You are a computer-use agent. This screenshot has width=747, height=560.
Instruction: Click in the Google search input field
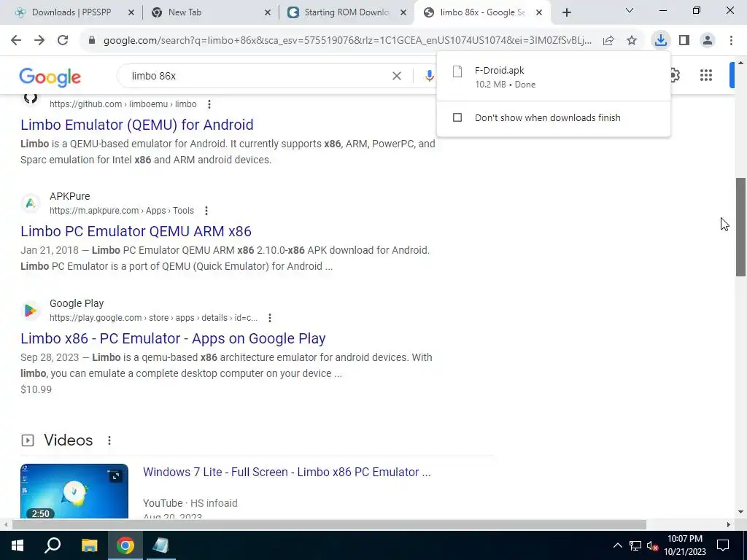(x=258, y=76)
